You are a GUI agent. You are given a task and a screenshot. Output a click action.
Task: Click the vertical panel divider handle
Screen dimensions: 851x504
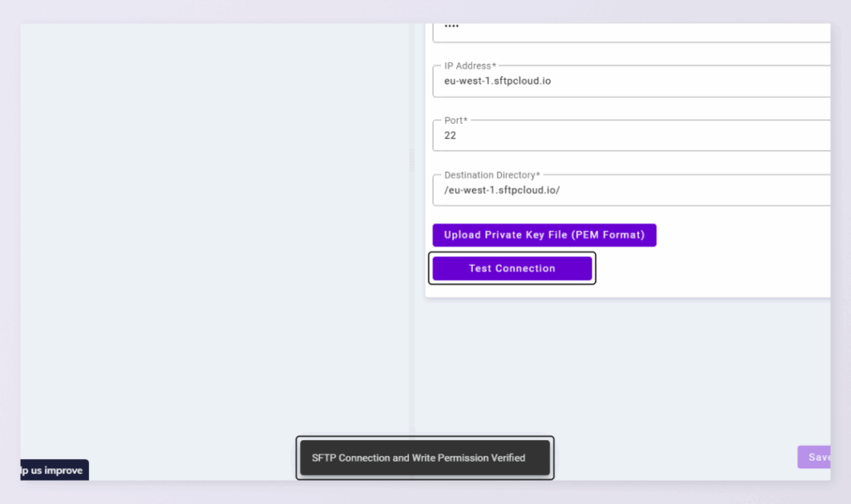(x=412, y=160)
